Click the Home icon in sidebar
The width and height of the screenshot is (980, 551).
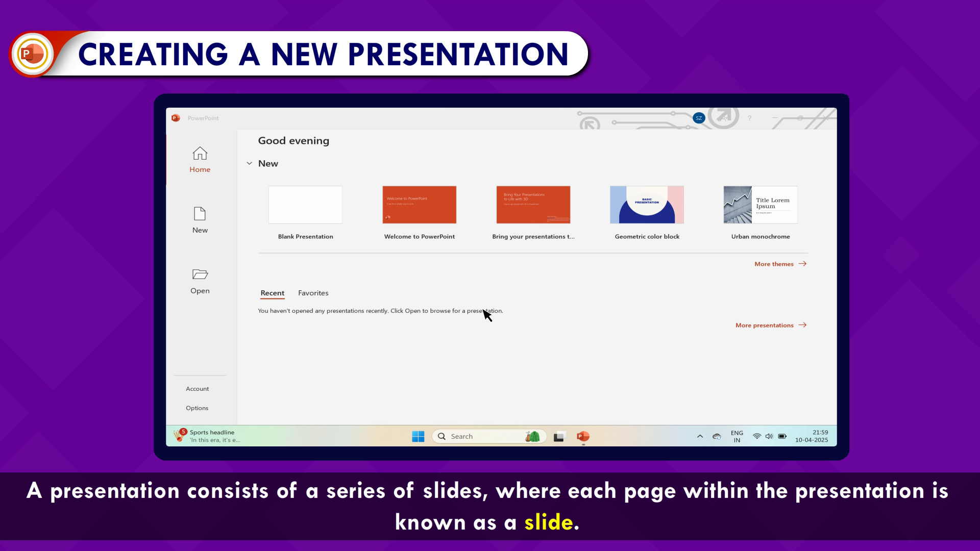(200, 154)
